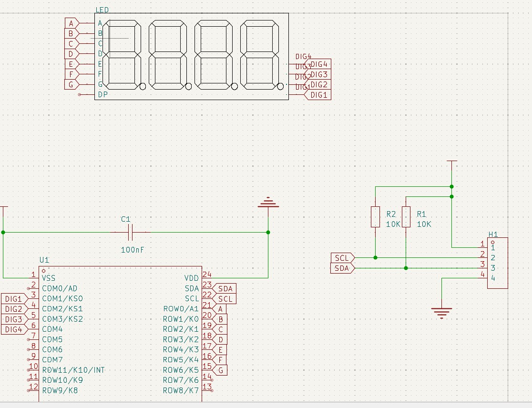Select the DIG1 label on U1's COM1/KS0 pin
The height and width of the screenshot is (408, 532).
click(x=13, y=299)
